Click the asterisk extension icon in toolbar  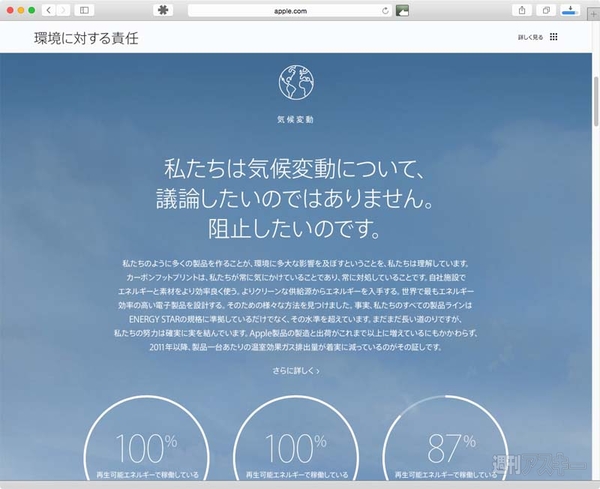click(x=163, y=10)
